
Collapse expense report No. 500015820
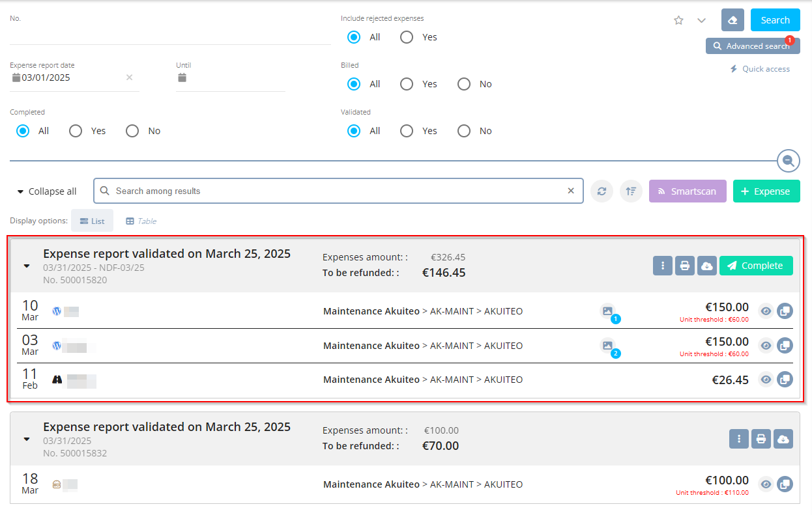[x=27, y=266]
